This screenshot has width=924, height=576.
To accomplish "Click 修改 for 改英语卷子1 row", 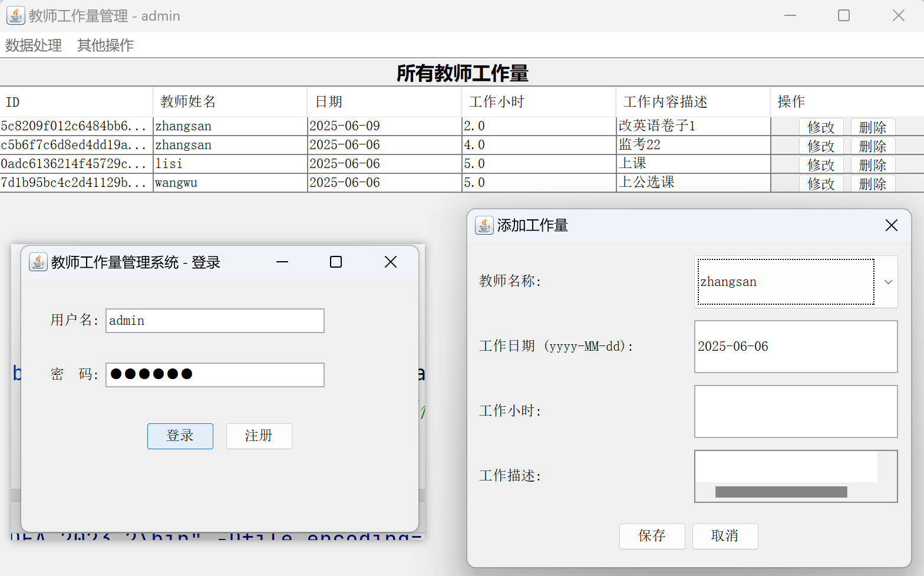I will click(x=821, y=127).
